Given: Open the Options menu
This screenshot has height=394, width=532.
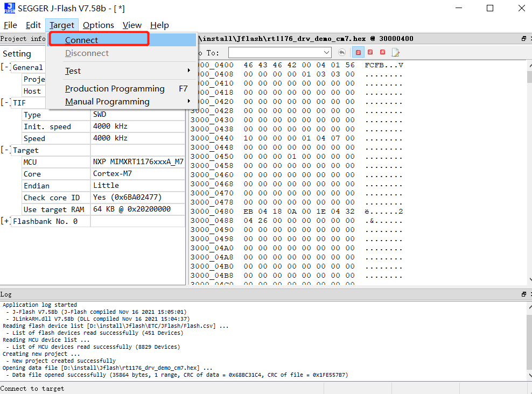Looking at the screenshot, I should [x=98, y=25].
